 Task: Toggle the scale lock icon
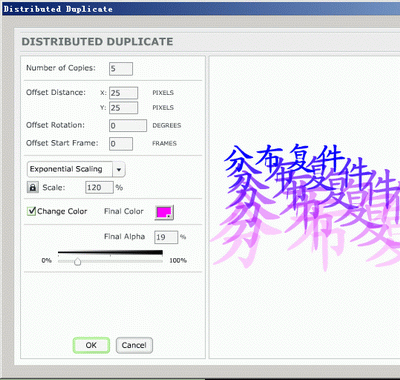33,187
